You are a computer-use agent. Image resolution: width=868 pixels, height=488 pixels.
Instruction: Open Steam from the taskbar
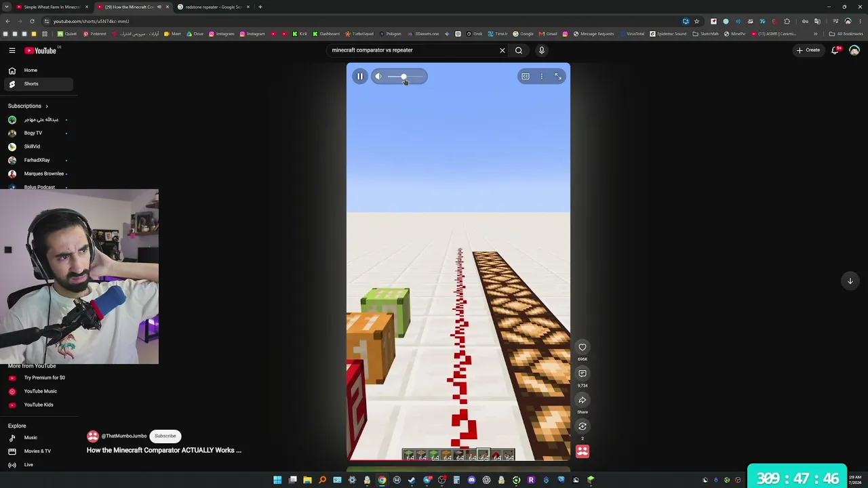pos(412,480)
